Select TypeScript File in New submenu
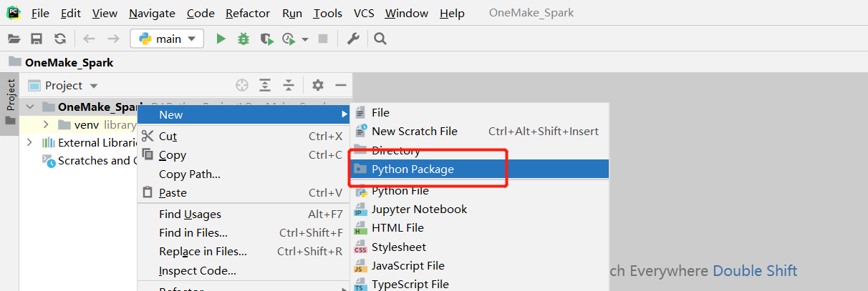The image size is (868, 291). pos(480,284)
